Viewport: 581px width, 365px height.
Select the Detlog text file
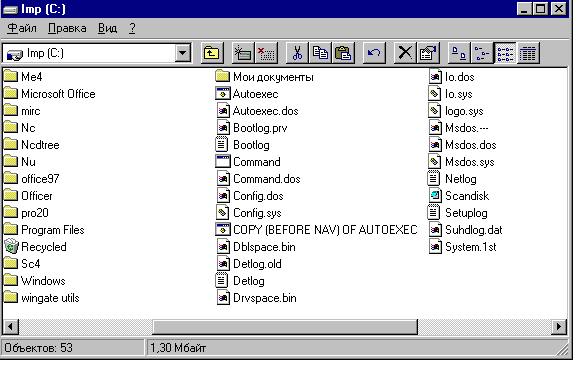pos(240,281)
